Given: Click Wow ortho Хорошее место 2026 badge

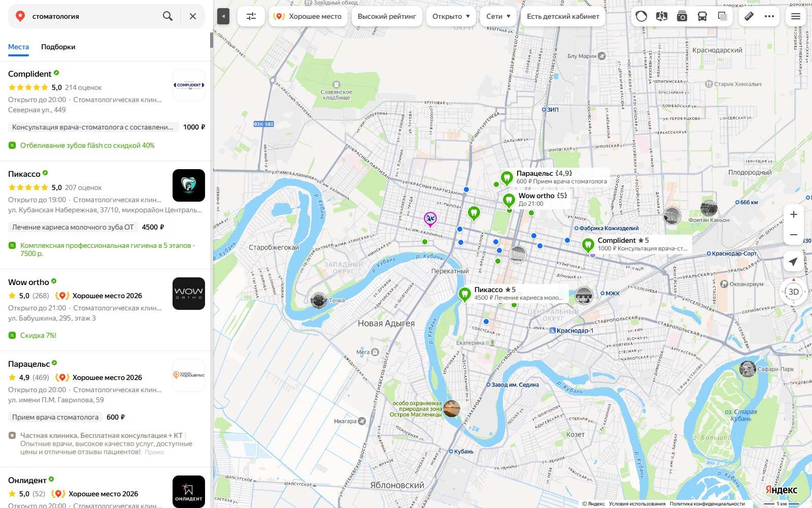Looking at the screenshot, I should (x=99, y=296).
